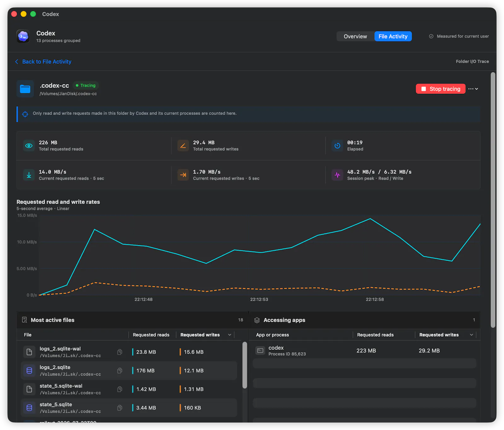Click the info crosshair icon in notice banner
Screen dimensions: 504x430
(25, 114)
